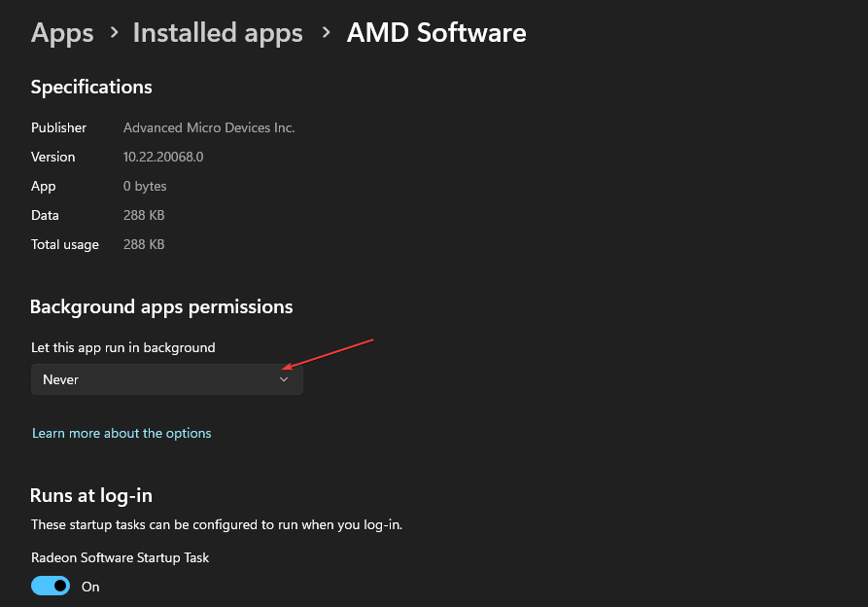Viewport: 868px width, 607px height.
Task: Open the Apps breadcrumb link
Action: pos(61,32)
